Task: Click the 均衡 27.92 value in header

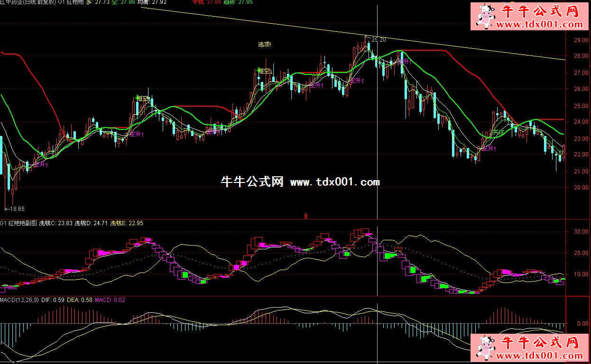Action: pyautogui.click(x=152, y=2)
